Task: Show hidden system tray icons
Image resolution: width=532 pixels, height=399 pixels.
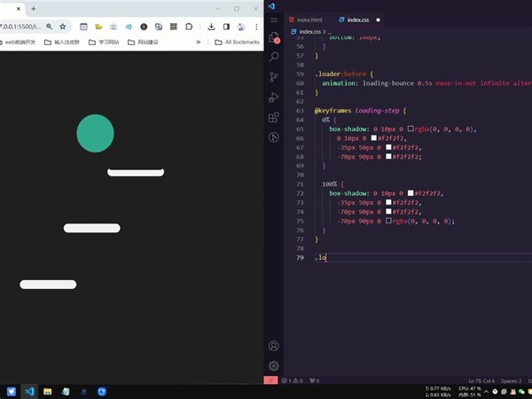Action: (x=486, y=392)
